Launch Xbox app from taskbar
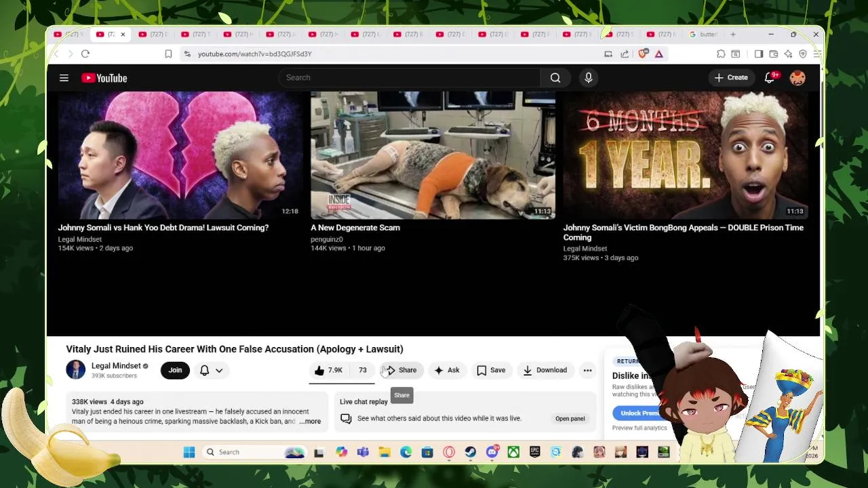 pos(513,452)
